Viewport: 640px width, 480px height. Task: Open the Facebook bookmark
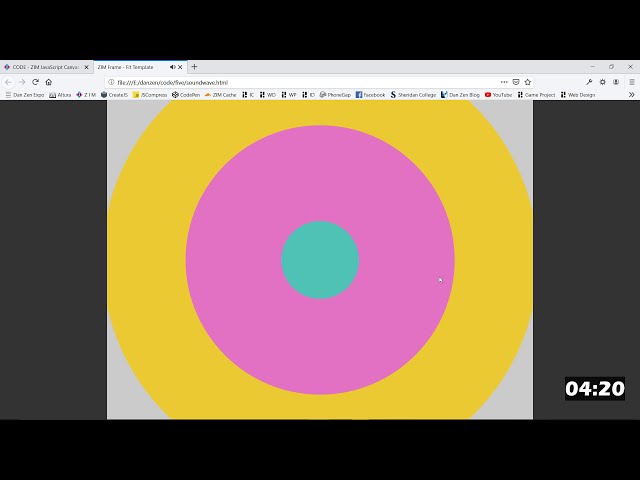[x=370, y=95]
